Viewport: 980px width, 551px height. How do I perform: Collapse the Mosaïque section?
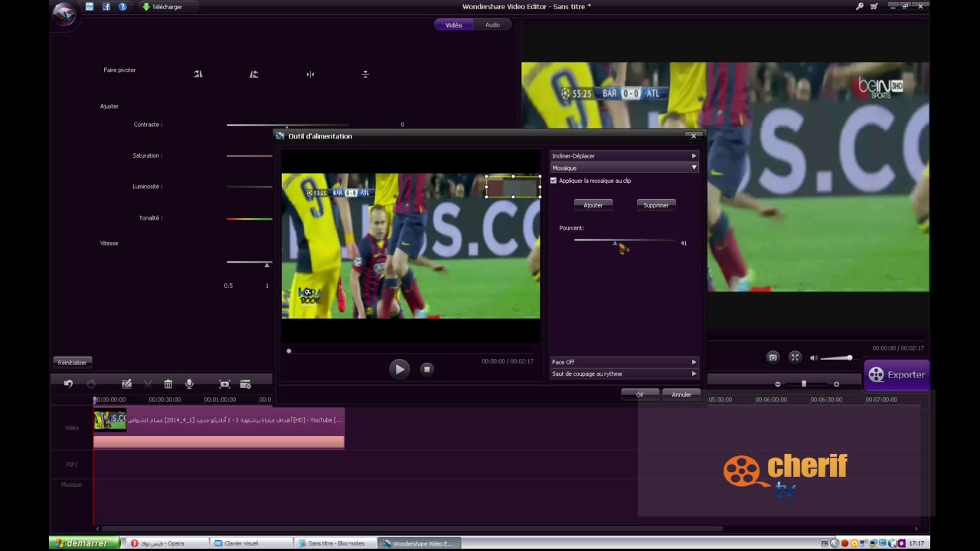coord(624,168)
